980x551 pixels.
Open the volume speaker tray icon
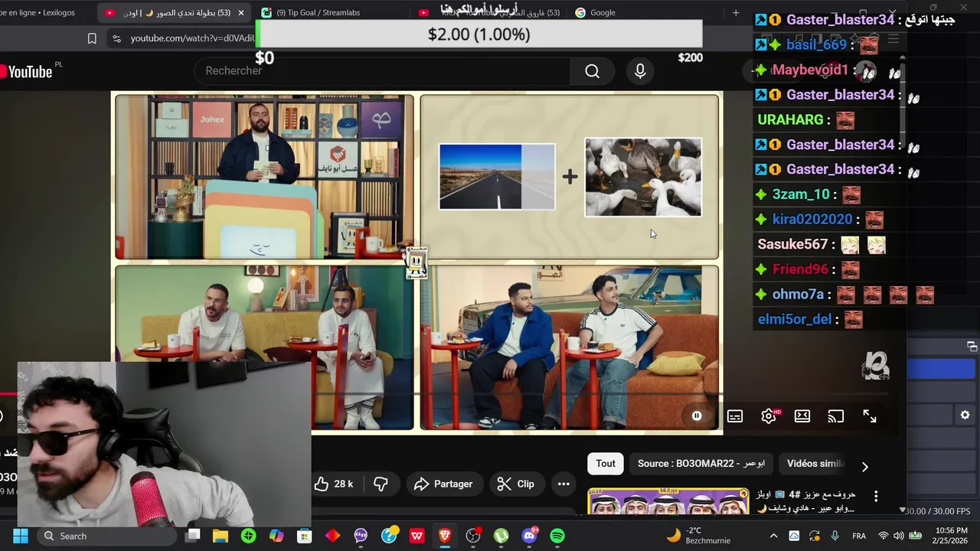(897, 536)
